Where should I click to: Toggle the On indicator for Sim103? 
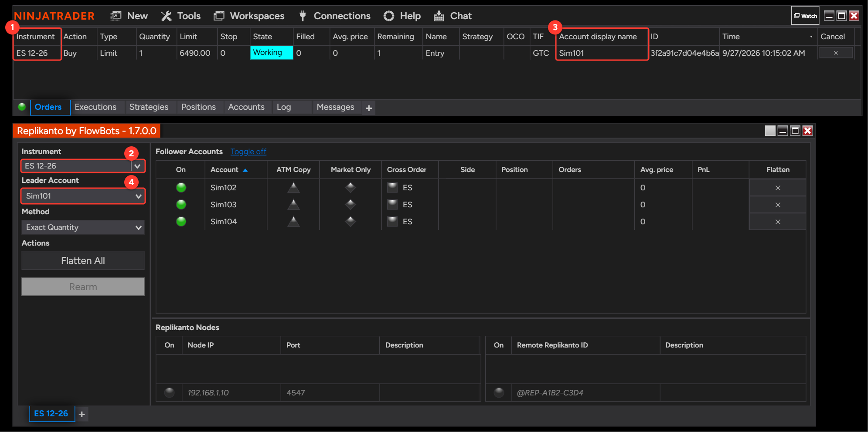(x=181, y=205)
